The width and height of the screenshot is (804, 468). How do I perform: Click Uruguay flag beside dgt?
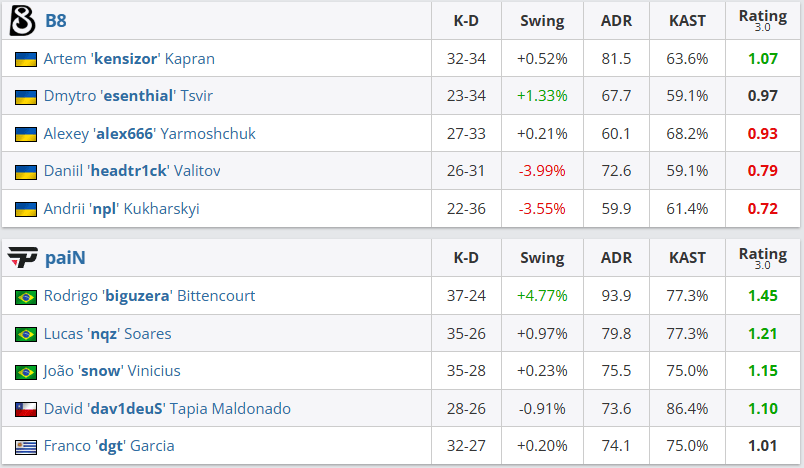click(26, 447)
